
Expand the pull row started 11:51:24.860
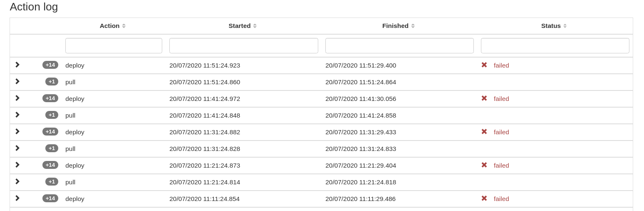coord(17,81)
